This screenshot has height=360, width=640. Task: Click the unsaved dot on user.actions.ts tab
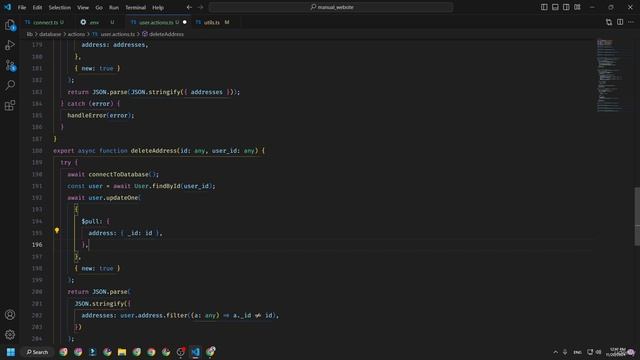pyautogui.click(x=185, y=22)
